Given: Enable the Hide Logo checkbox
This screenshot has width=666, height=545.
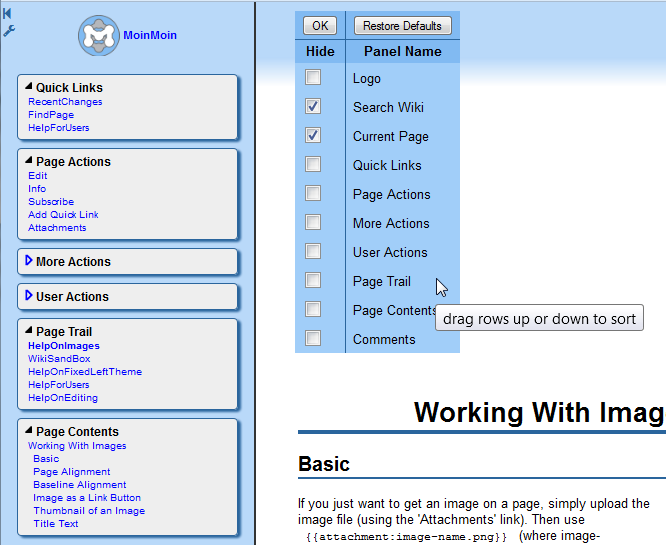Looking at the screenshot, I should click(x=313, y=78).
